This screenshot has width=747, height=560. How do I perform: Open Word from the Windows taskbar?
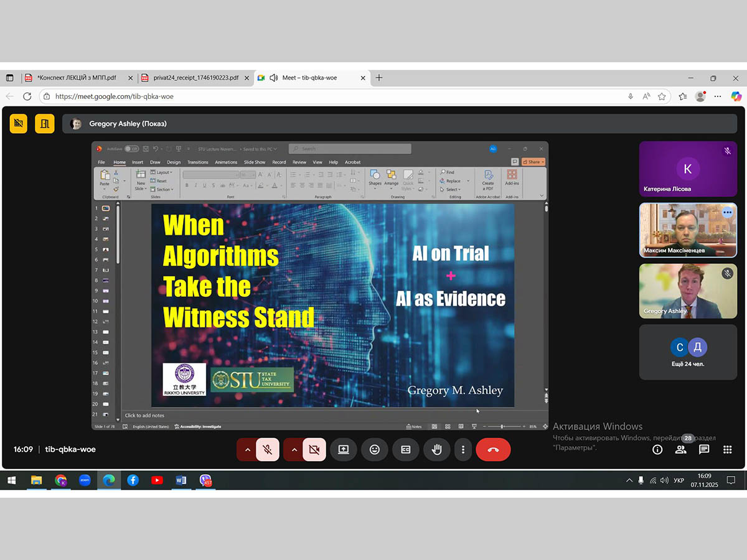[x=181, y=480]
